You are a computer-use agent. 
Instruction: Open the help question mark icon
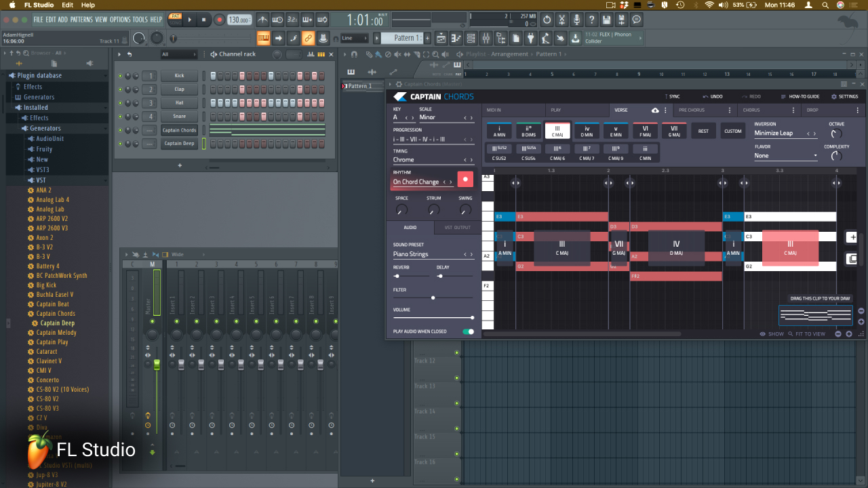pyautogui.click(x=591, y=20)
